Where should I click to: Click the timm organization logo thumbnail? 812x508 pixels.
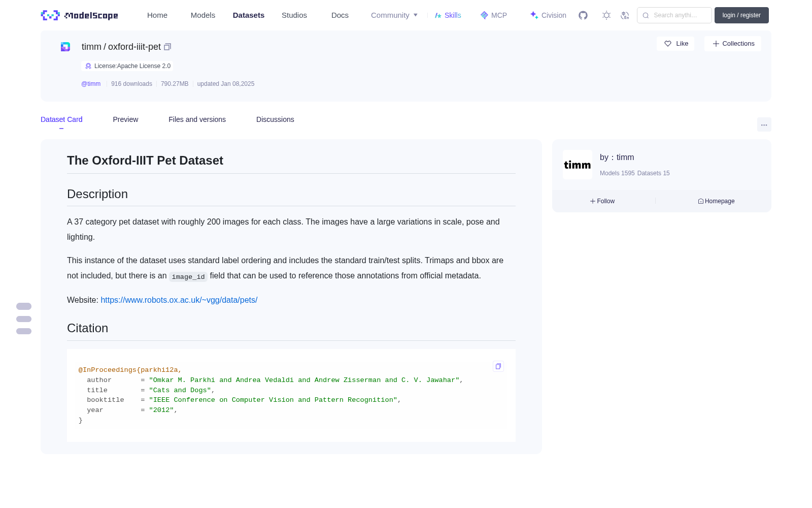pos(578,165)
